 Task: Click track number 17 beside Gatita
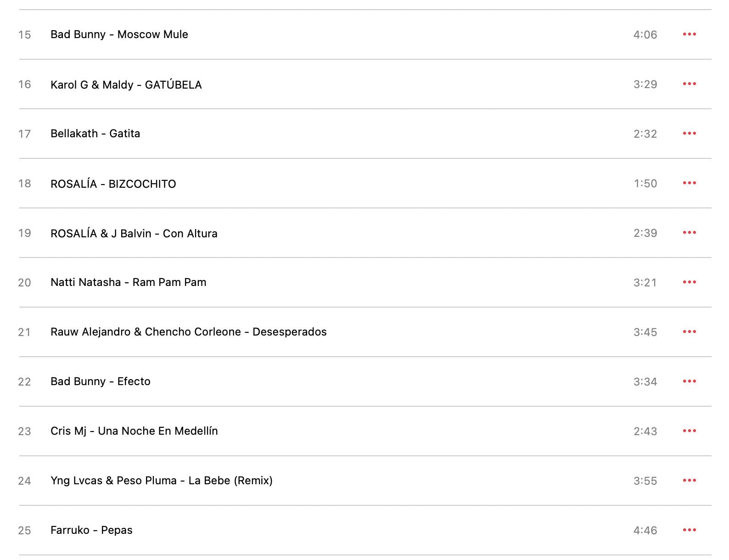(x=24, y=134)
